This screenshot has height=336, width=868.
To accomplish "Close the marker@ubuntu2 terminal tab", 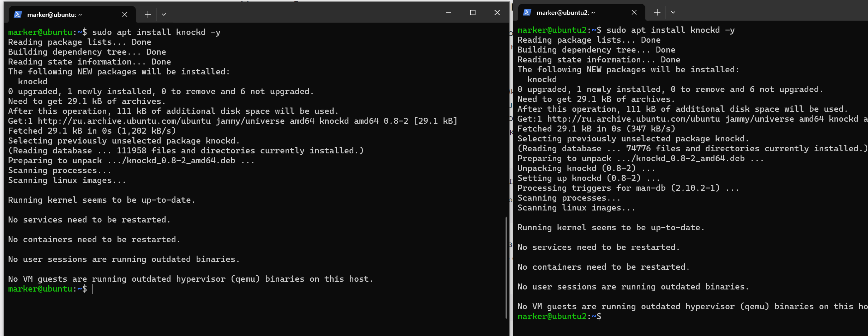I will (x=634, y=12).
